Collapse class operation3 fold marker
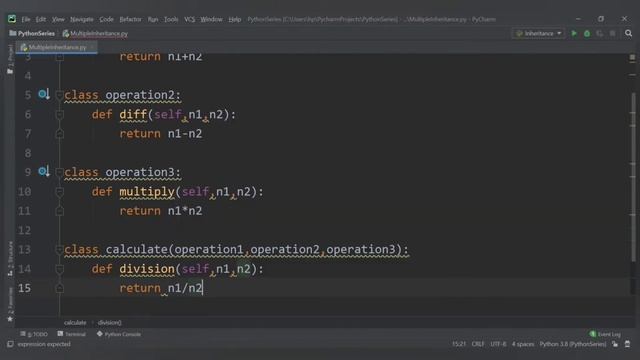 coord(59,172)
